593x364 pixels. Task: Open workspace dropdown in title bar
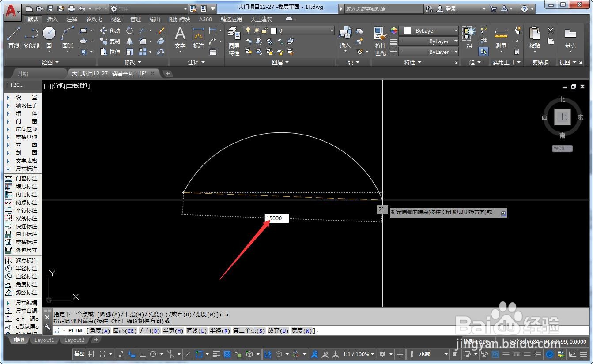[x=148, y=8]
